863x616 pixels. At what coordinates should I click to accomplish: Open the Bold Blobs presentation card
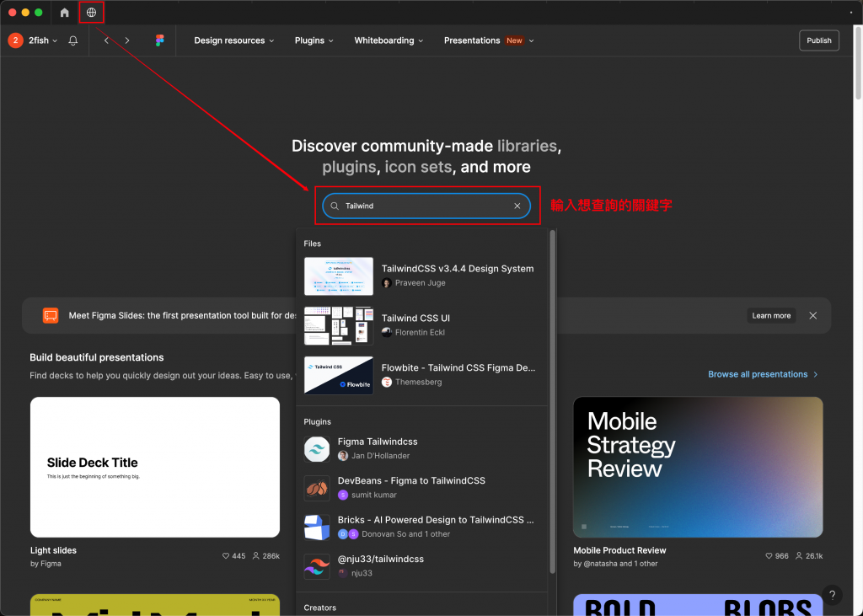pos(698,605)
